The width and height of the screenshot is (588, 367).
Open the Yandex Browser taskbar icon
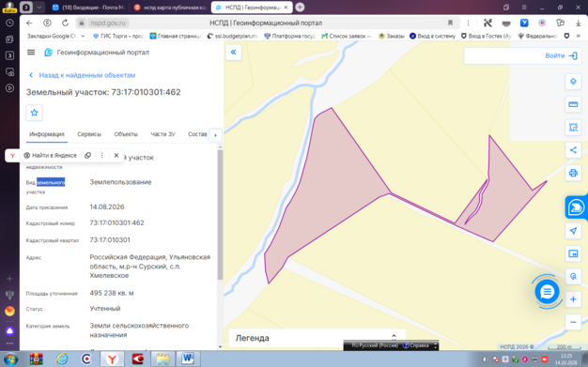click(x=112, y=359)
